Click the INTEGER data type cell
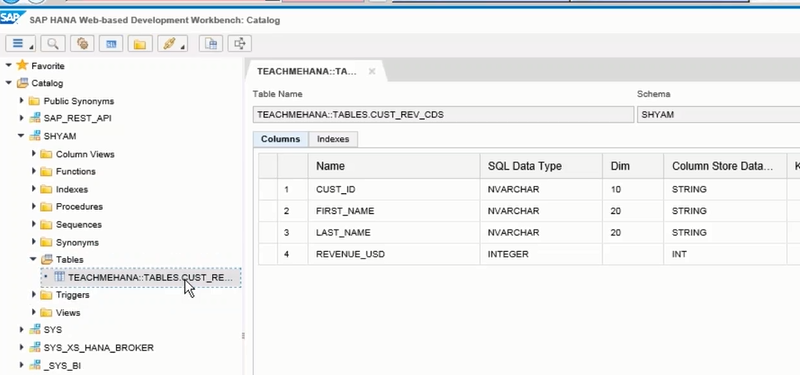 (541, 254)
